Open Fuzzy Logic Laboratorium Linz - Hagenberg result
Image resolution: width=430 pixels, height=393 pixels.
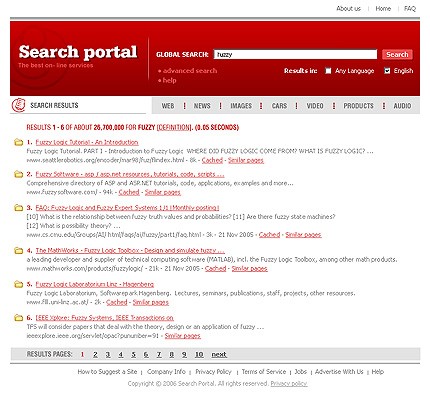(95, 284)
